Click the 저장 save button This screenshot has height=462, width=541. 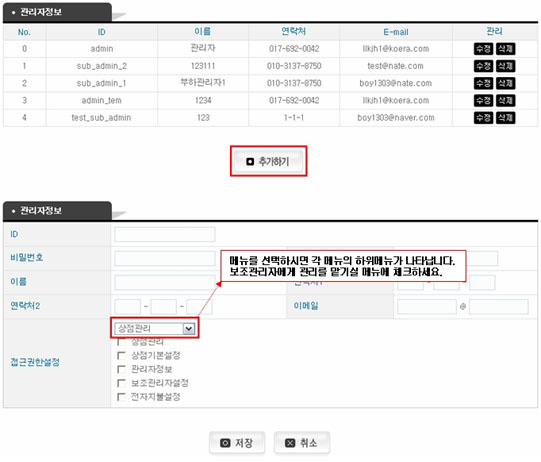point(237,443)
